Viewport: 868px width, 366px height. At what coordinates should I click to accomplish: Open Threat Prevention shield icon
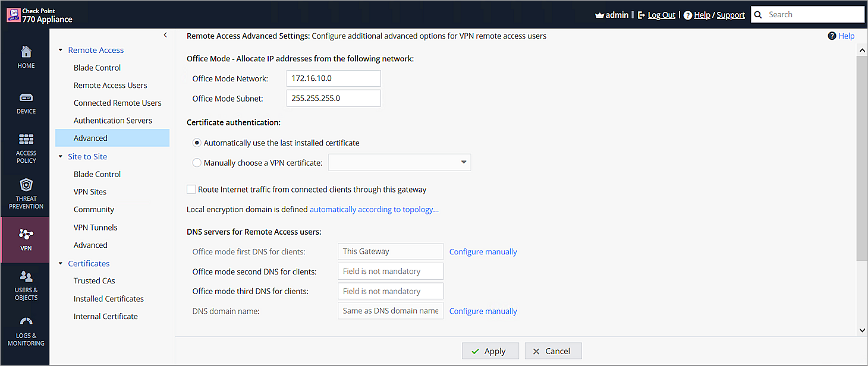point(26,185)
